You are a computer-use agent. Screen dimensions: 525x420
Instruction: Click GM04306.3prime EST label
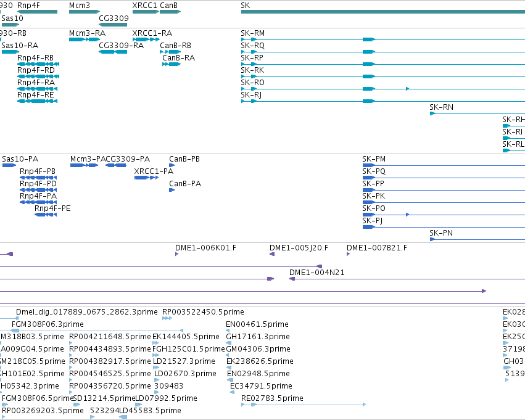point(258,349)
